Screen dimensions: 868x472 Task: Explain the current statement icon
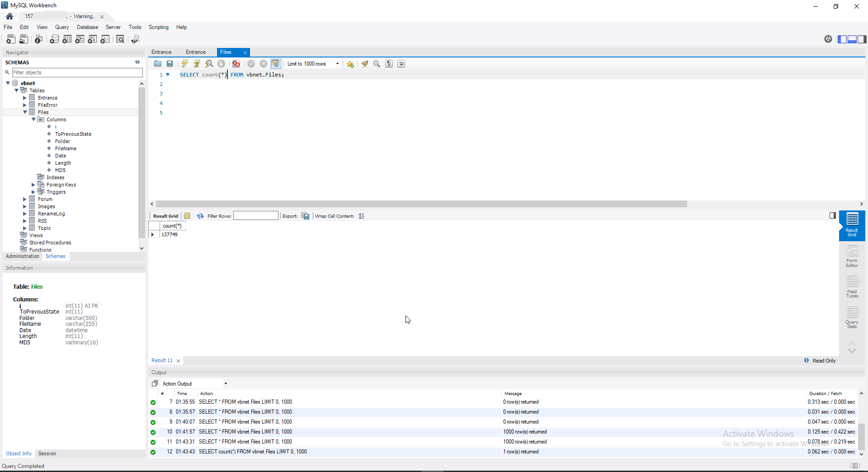pyautogui.click(x=209, y=64)
